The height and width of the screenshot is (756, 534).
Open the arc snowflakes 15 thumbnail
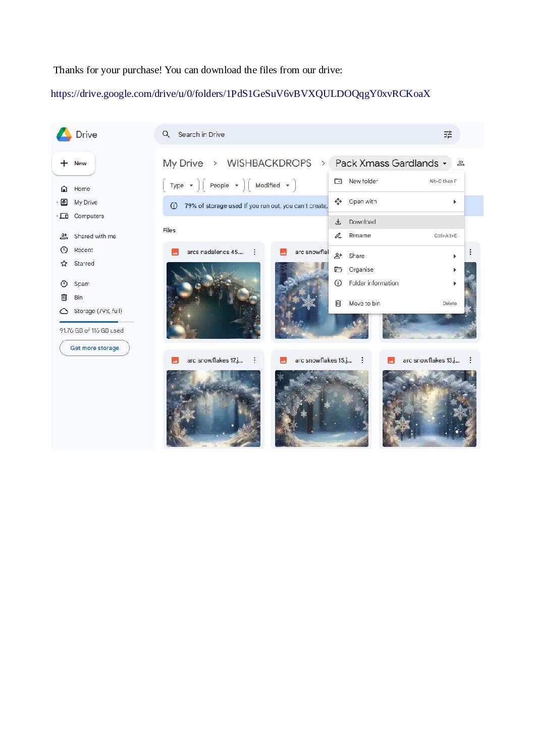322,409
